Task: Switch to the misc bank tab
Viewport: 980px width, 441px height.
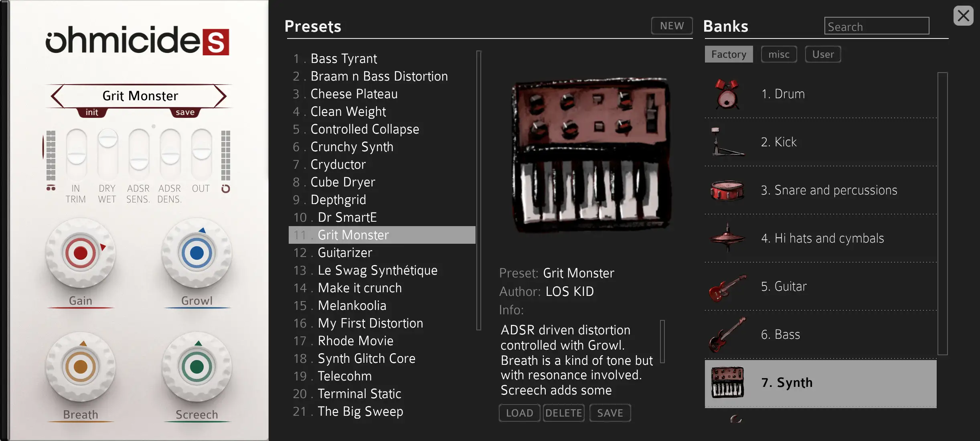Action: (779, 54)
